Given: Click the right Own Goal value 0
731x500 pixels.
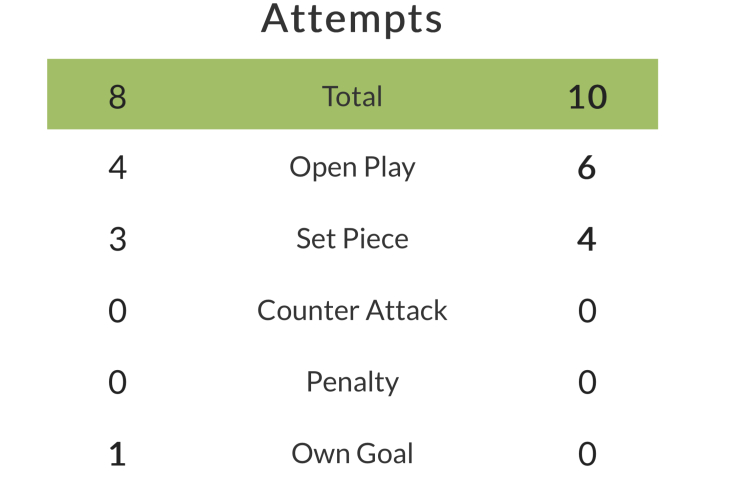Looking at the screenshot, I should [587, 455].
